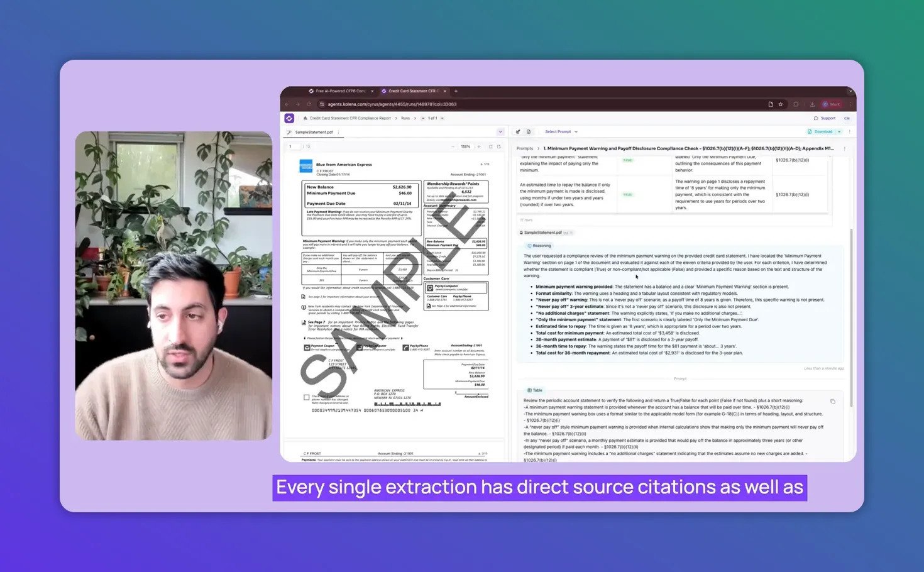924x572 pixels.
Task: Go to previous run with the up arrow
Action: (x=423, y=118)
